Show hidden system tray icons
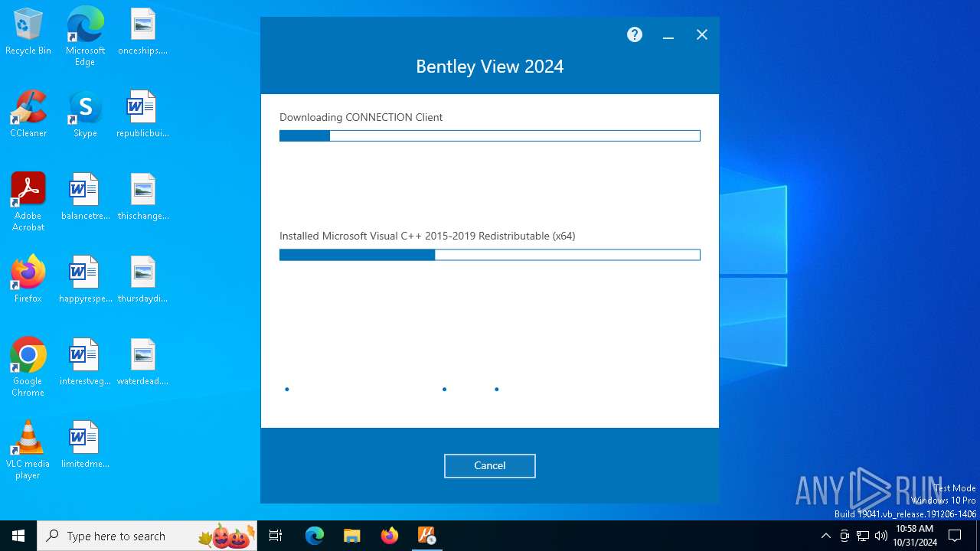This screenshot has height=551, width=980. [825, 536]
